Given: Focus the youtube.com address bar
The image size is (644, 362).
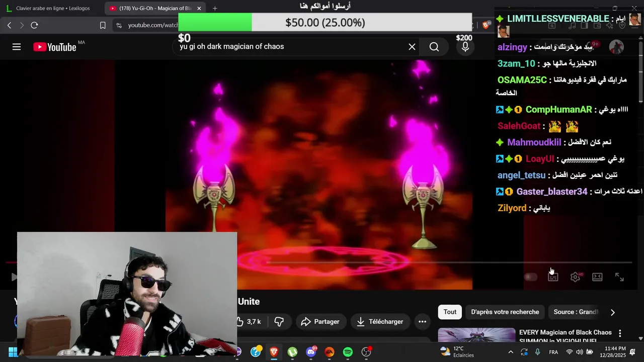Looking at the screenshot, I should pos(153,25).
